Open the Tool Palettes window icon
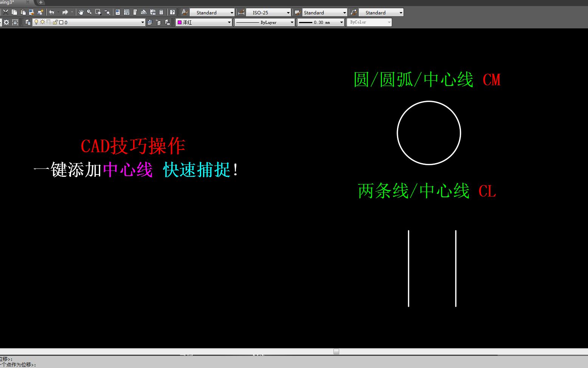The height and width of the screenshot is (368, 588). (x=135, y=12)
